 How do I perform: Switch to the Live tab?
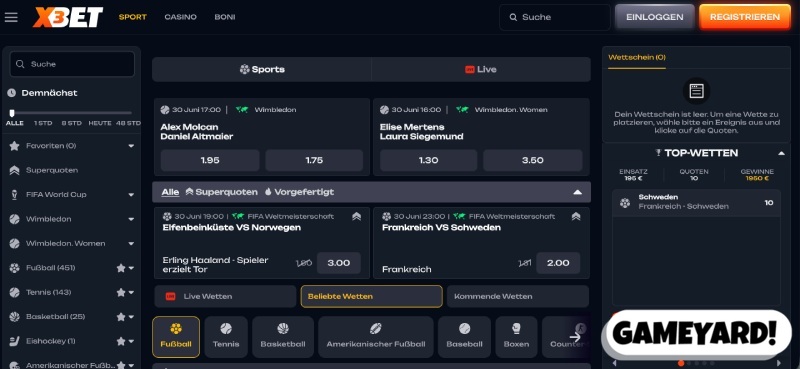pos(481,69)
